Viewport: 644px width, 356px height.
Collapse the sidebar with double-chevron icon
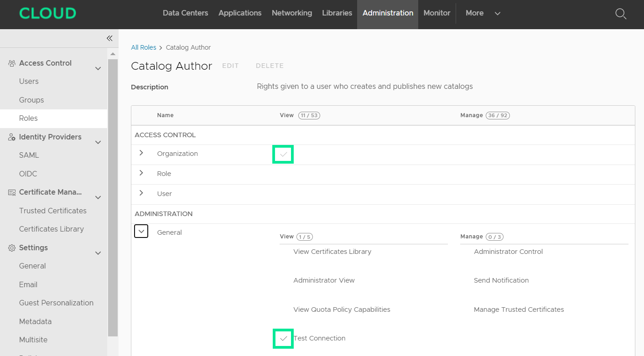pos(109,38)
